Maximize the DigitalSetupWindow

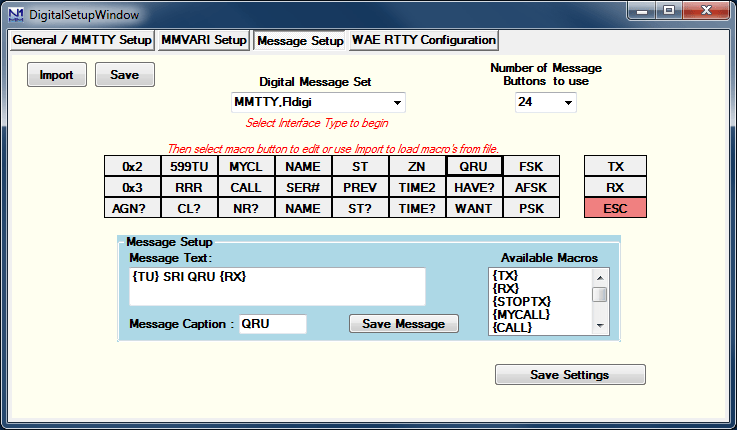[x=669, y=11]
